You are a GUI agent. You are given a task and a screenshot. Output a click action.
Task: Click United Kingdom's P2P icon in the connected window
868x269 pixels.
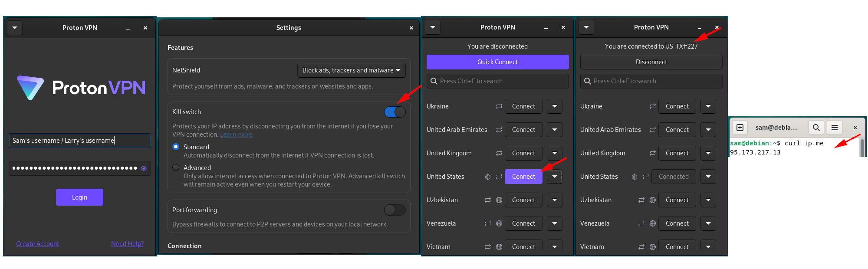tap(653, 153)
